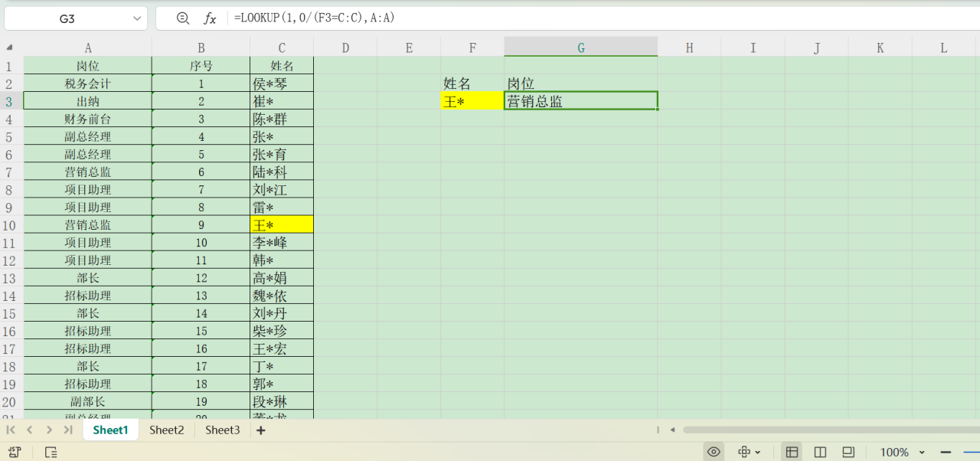Click cell G2 labeled 岗位
The width and height of the screenshot is (980, 461).
click(581, 83)
